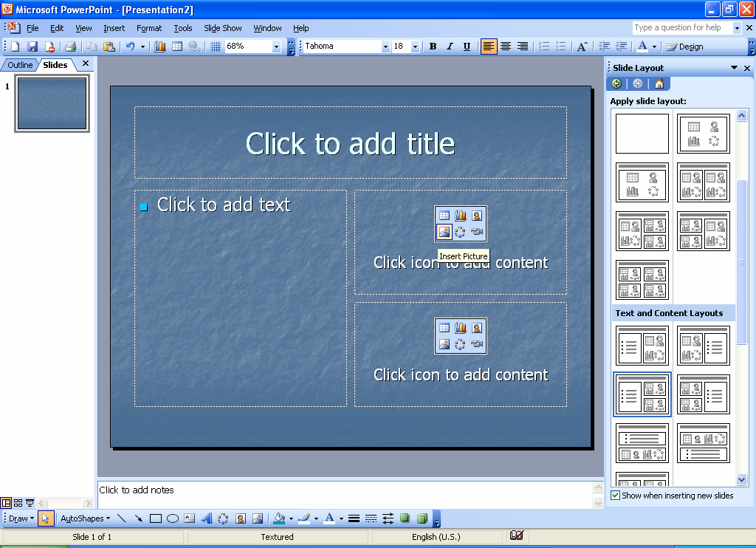The width and height of the screenshot is (756, 548).
Task: Click the Insert Clip Art icon
Action: pyautogui.click(x=478, y=215)
